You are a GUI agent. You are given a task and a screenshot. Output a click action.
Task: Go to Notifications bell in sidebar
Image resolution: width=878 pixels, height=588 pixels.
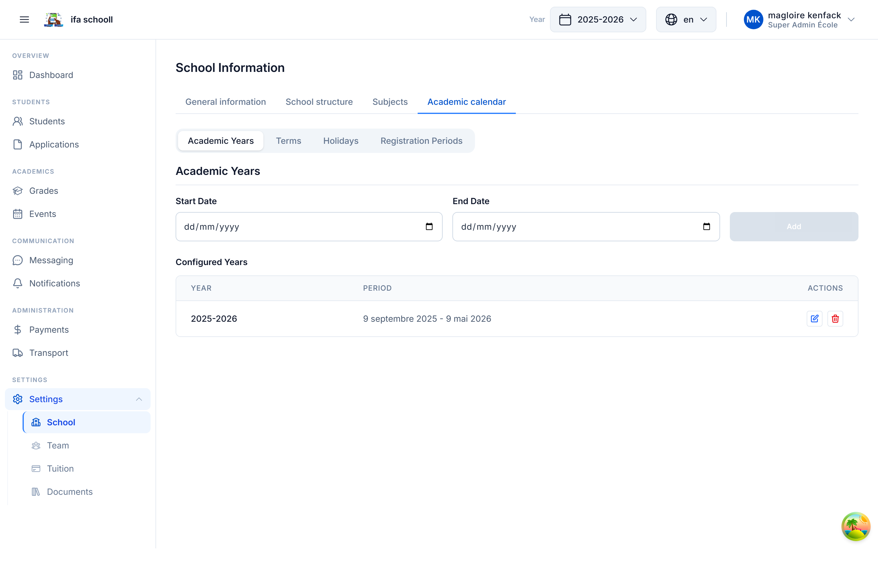[54, 284]
